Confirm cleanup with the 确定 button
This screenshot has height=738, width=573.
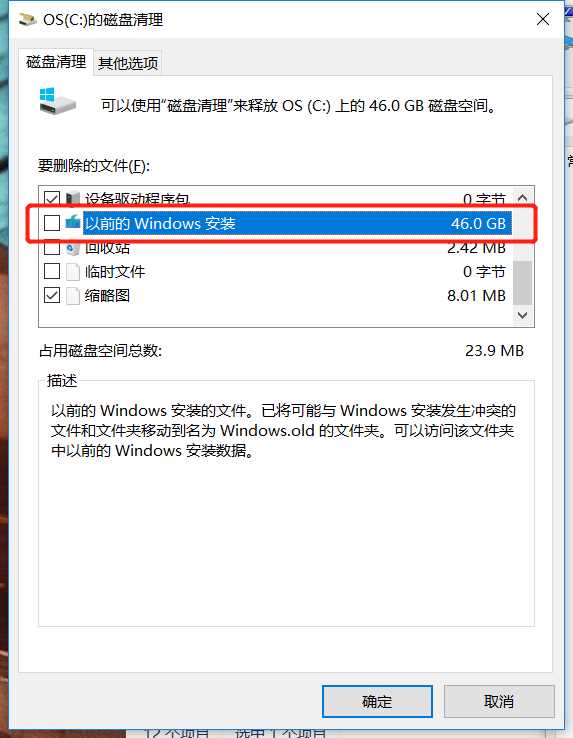[x=377, y=701]
